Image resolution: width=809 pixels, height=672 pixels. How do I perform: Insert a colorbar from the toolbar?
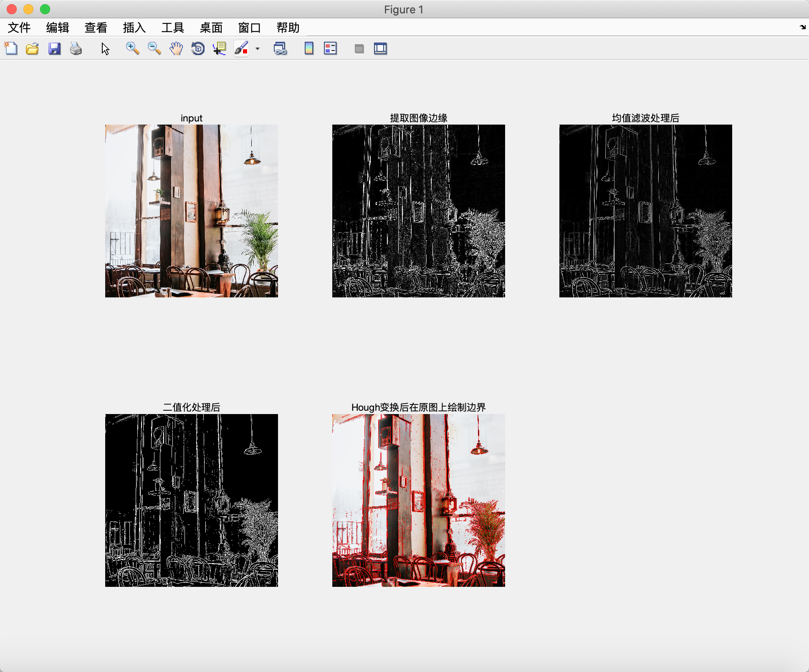coord(309,49)
